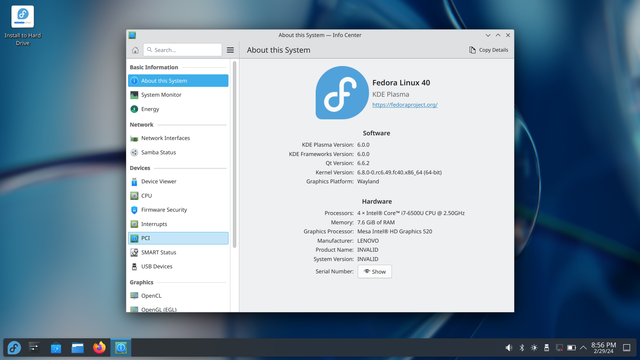Screen dimensions: 640x360
Task: Show the hidden serial number
Action: coord(375,272)
